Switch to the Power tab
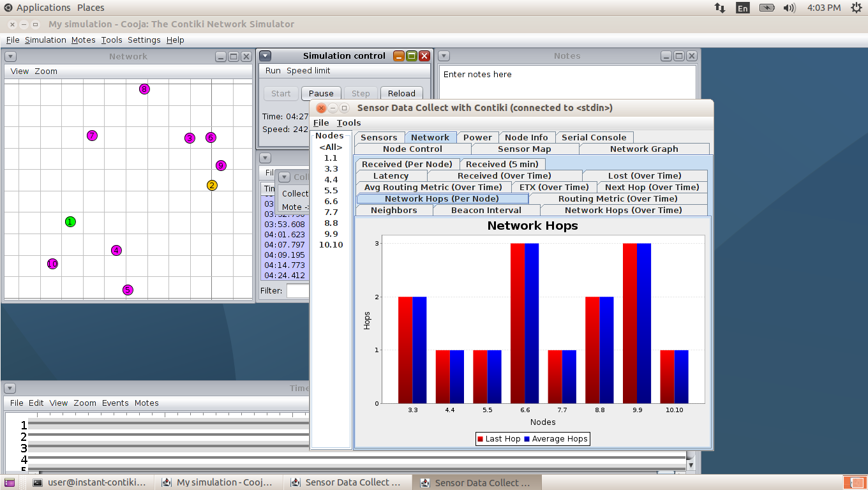The width and height of the screenshot is (868, 490). tap(477, 137)
